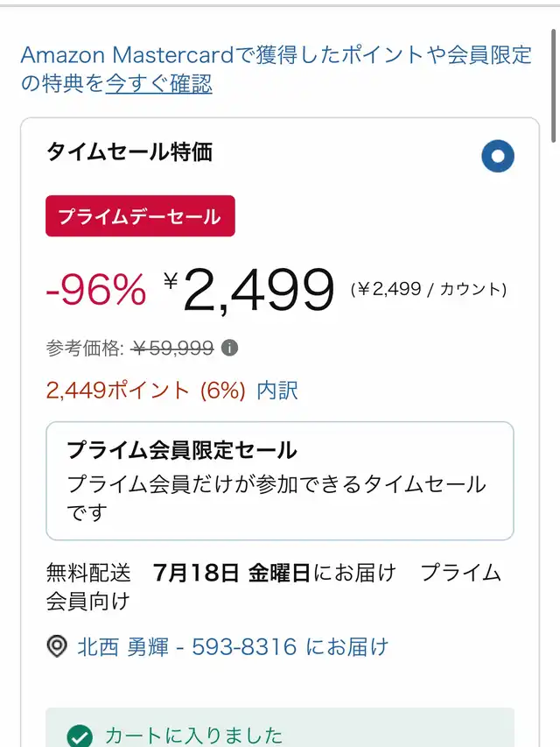Click the -96% discount percentage
560x747 pixels.
click(96, 290)
